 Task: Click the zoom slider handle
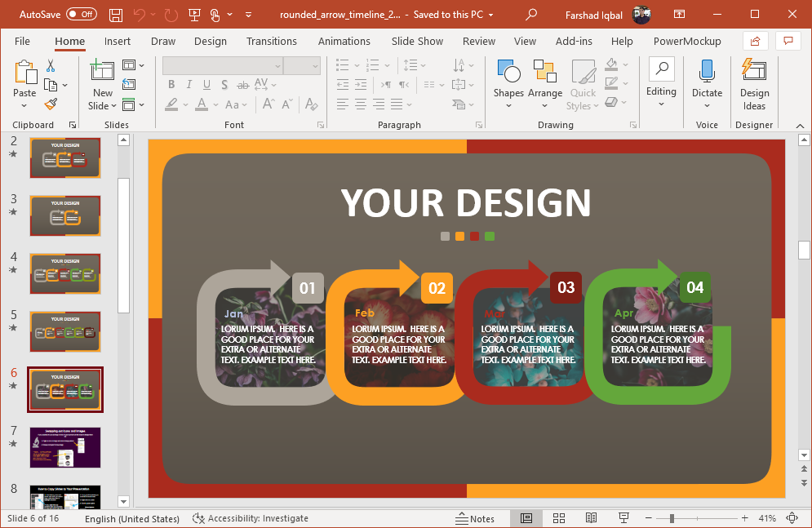click(672, 518)
